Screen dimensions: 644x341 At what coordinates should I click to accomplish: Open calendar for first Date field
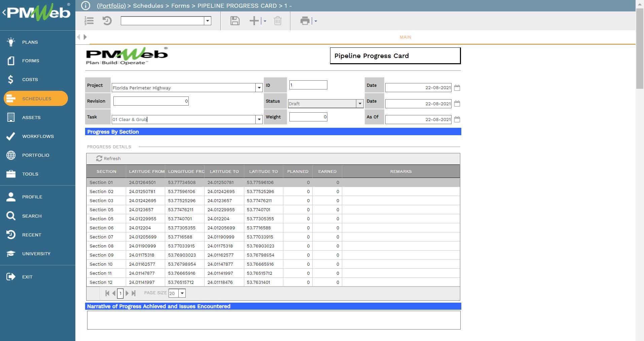[x=457, y=88]
